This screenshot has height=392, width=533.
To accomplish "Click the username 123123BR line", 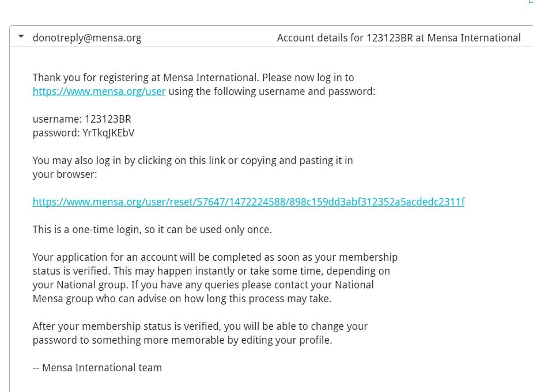I will click(x=82, y=119).
